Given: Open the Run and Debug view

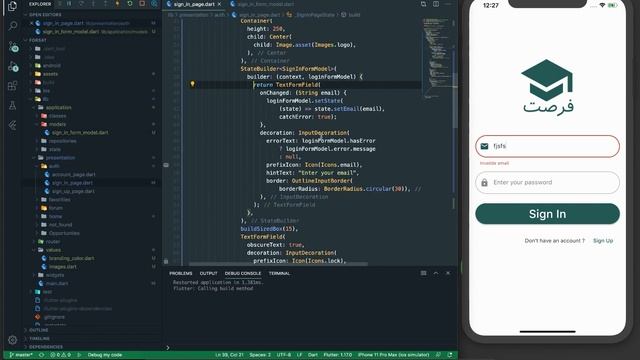Looking at the screenshot, I should (13, 67).
